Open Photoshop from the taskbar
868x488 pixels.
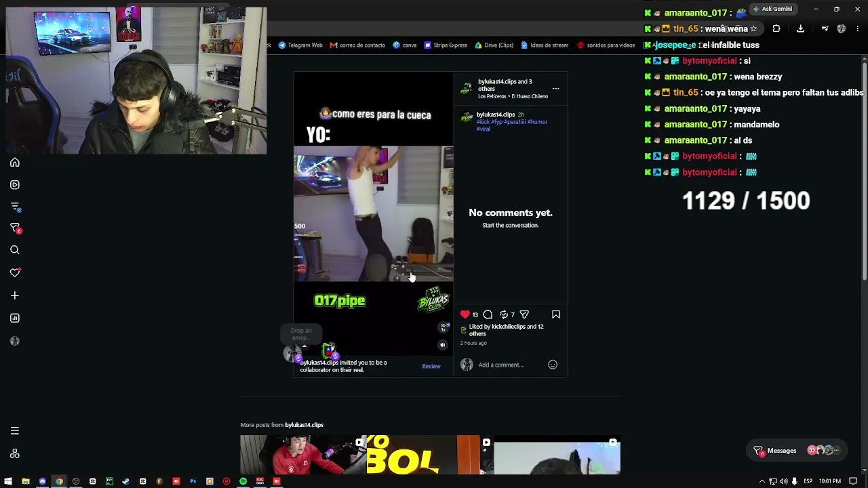[193, 481]
